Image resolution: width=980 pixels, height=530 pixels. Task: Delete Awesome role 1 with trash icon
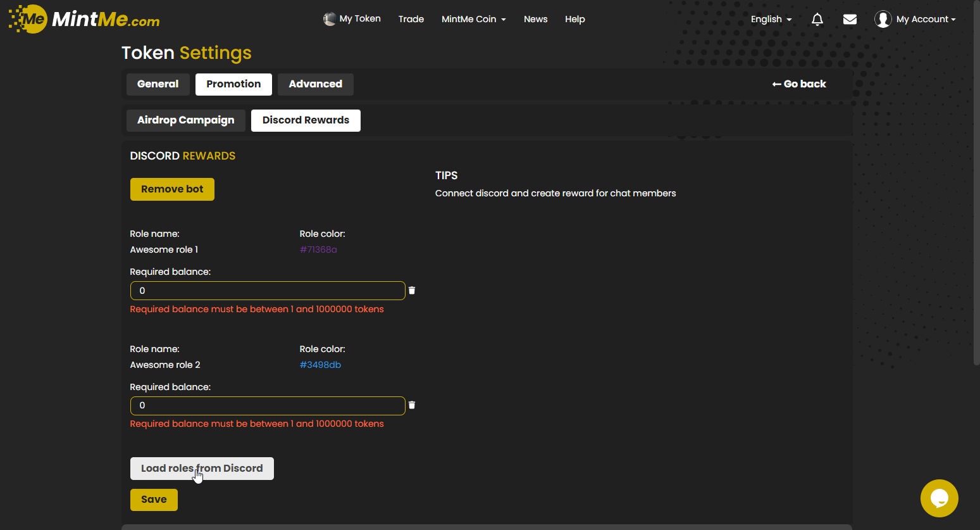[x=412, y=291]
